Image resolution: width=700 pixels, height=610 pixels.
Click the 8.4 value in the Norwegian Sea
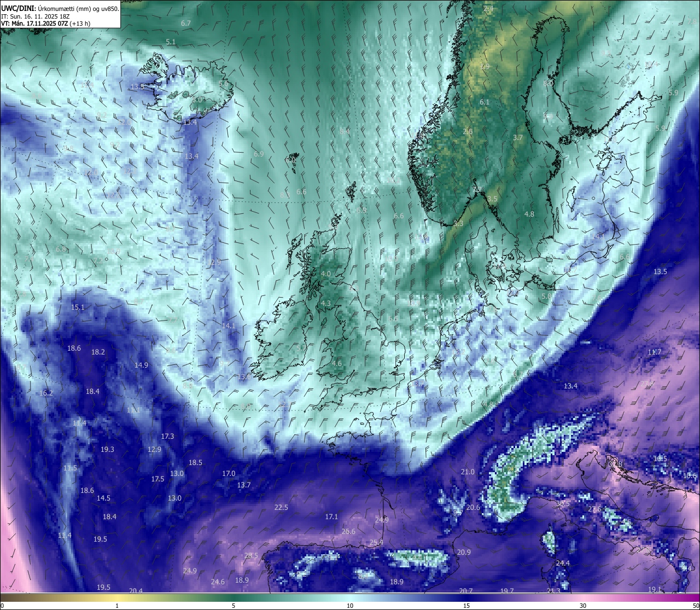[345, 132]
